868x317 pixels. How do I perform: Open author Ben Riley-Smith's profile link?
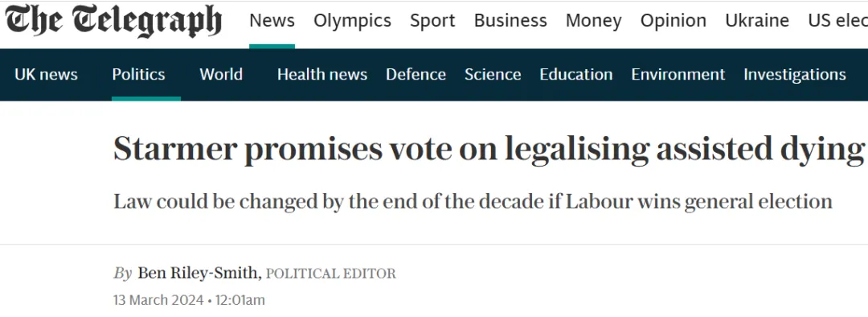tap(199, 274)
